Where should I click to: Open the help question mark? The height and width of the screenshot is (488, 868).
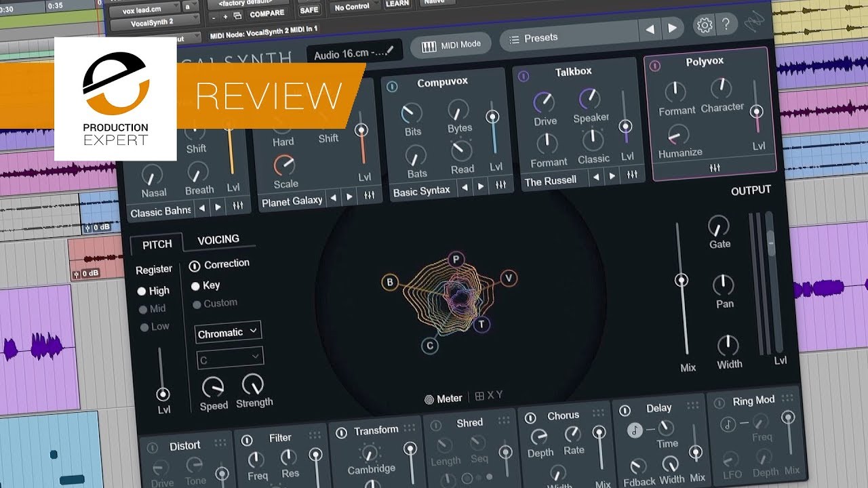pyautogui.click(x=726, y=24)
